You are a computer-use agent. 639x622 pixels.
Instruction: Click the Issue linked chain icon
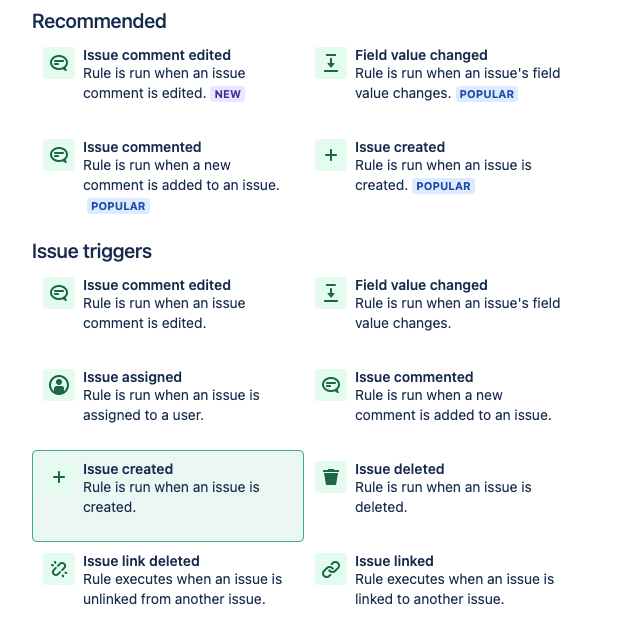point(331,569)
